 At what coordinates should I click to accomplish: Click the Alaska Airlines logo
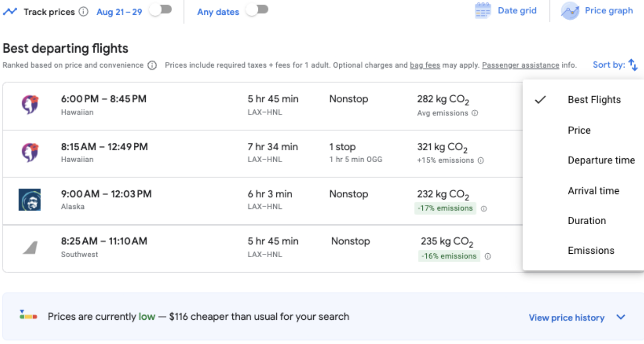(30, 200)
